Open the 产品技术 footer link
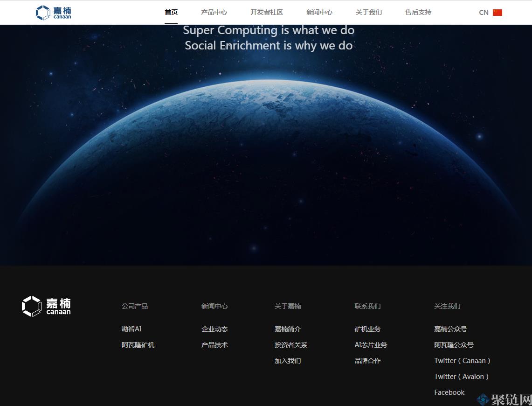Viewport: 532px width, 406px height. [x=214, y=345]
